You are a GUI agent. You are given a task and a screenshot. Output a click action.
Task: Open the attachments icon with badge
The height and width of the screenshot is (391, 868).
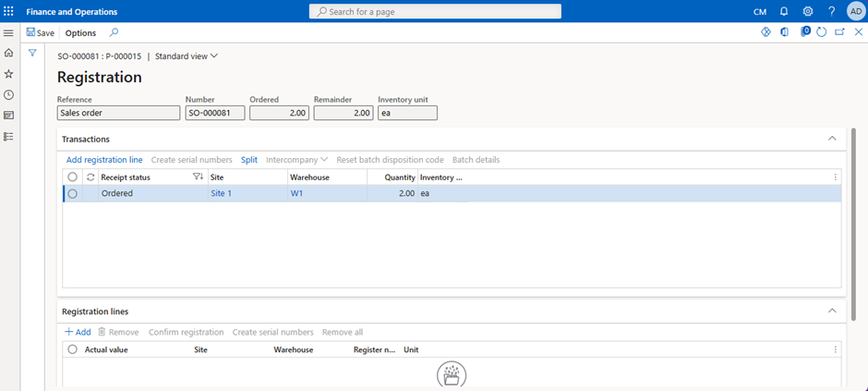(805, 31)
